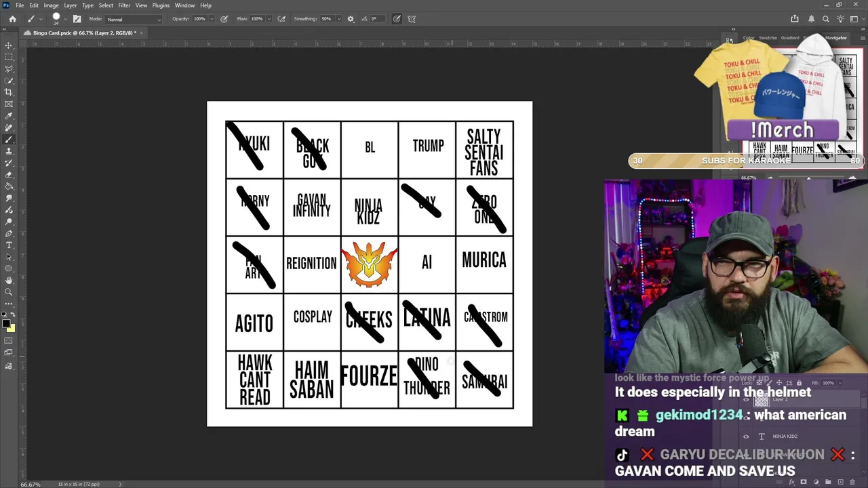Hide the NINJA KIDZ text layer
This screenshot has width=868, height=488.
click(747, 436)
